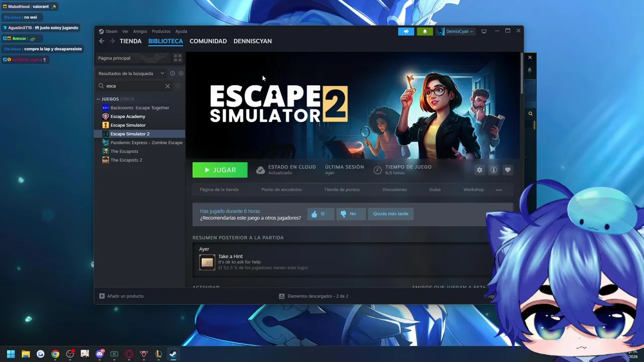Open the DennisCyan account dropdown
644x362 pixels.
click(455, 31)
